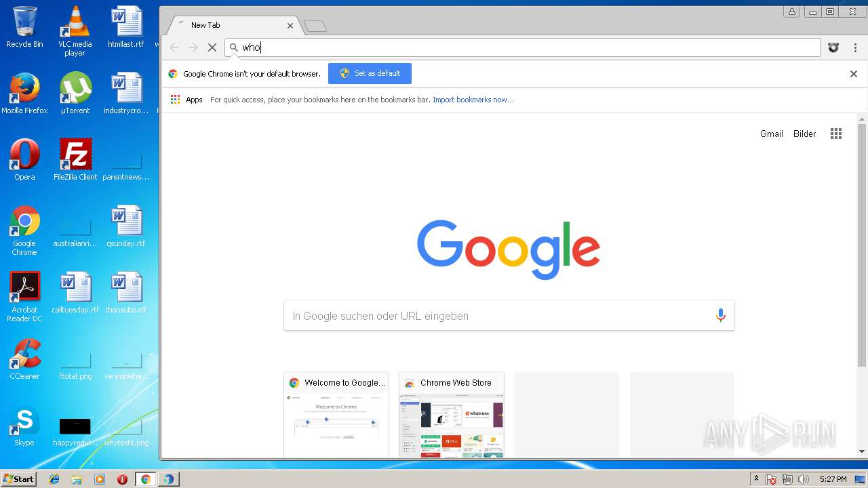This screenshot has height=488, width=868.
Task: Open a new tab button
Action: (315, 26)
